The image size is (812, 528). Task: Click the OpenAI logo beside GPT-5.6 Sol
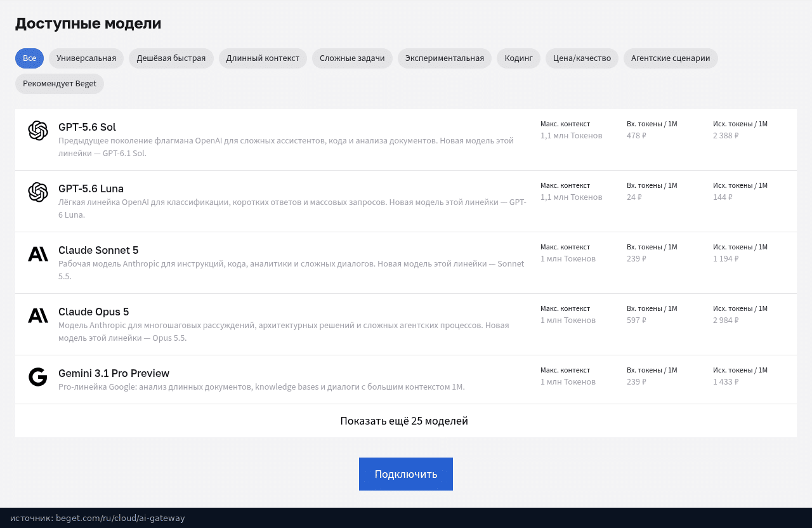point(38,131)
